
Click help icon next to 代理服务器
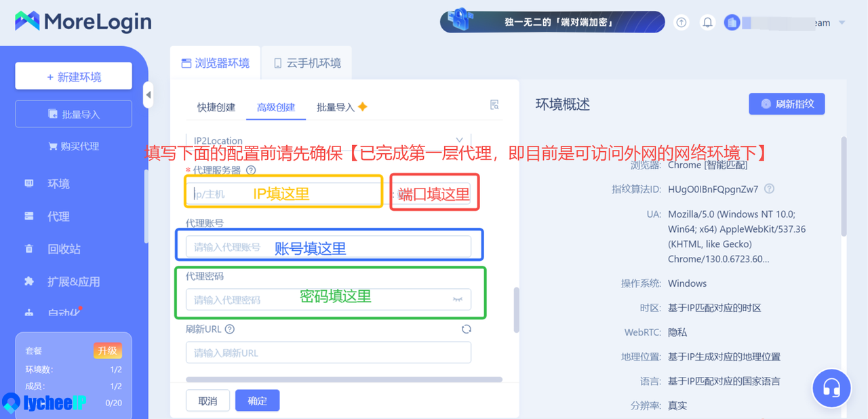[251, 170]
